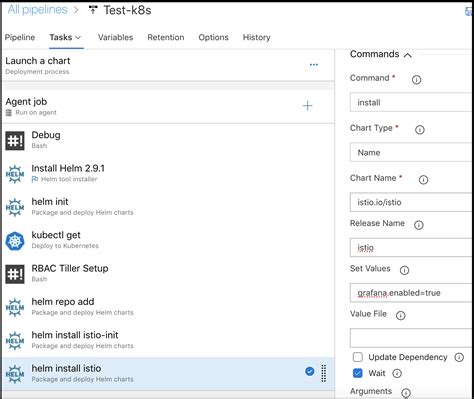Collapse the Commands section

click(408, 55)
